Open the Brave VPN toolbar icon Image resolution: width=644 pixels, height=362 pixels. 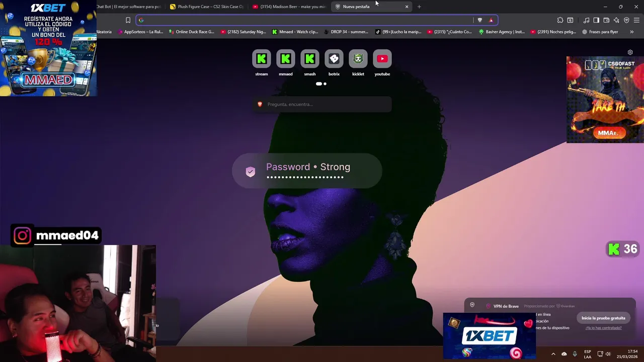626,20
